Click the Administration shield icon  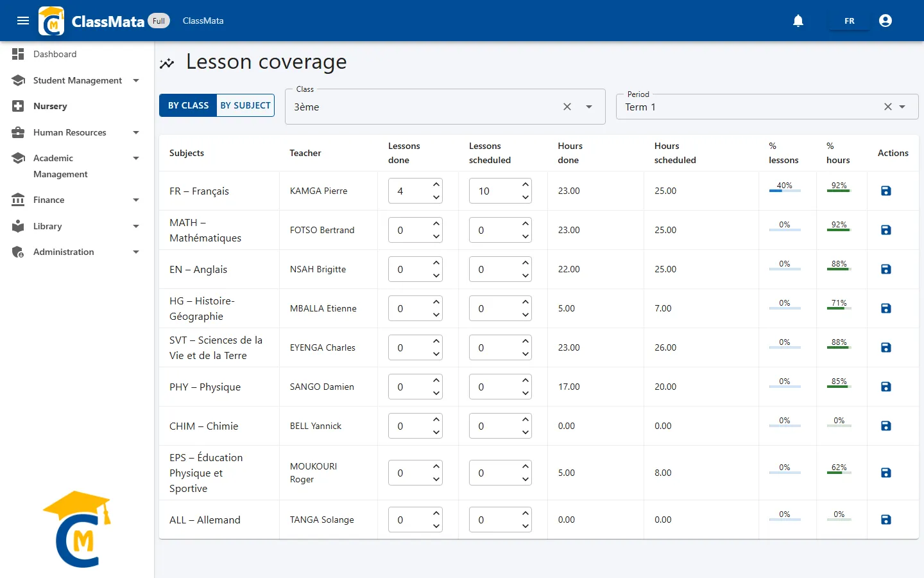coord(18,252)
